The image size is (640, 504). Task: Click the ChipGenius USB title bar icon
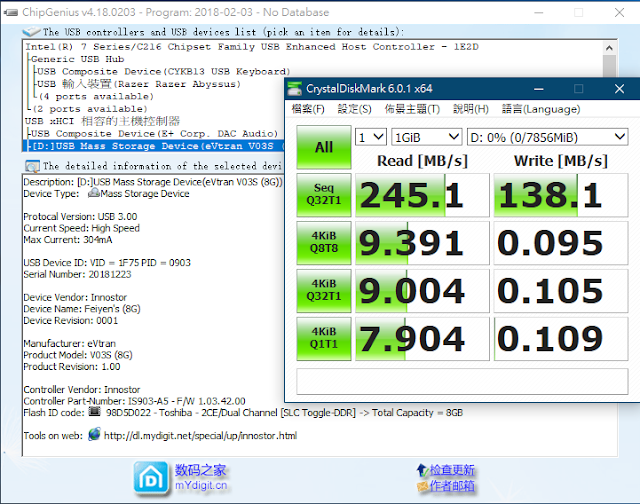click(11, 13)
